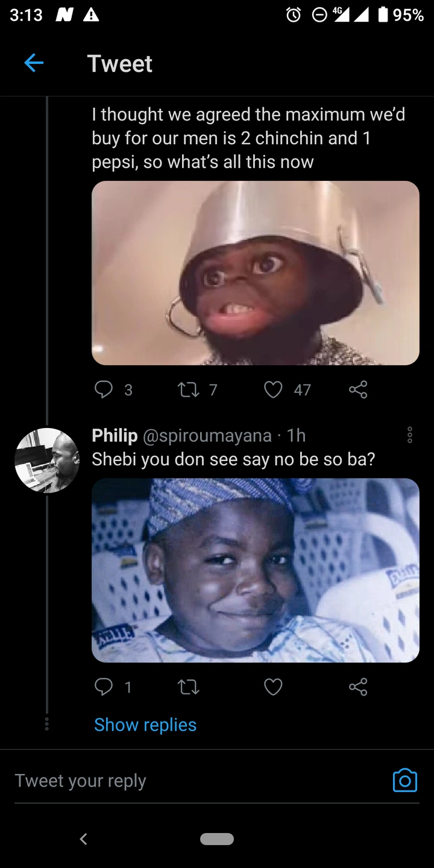Like the tweet with 47 likes
This screenshot has height=868, width=434.
(x=274, y=390)
